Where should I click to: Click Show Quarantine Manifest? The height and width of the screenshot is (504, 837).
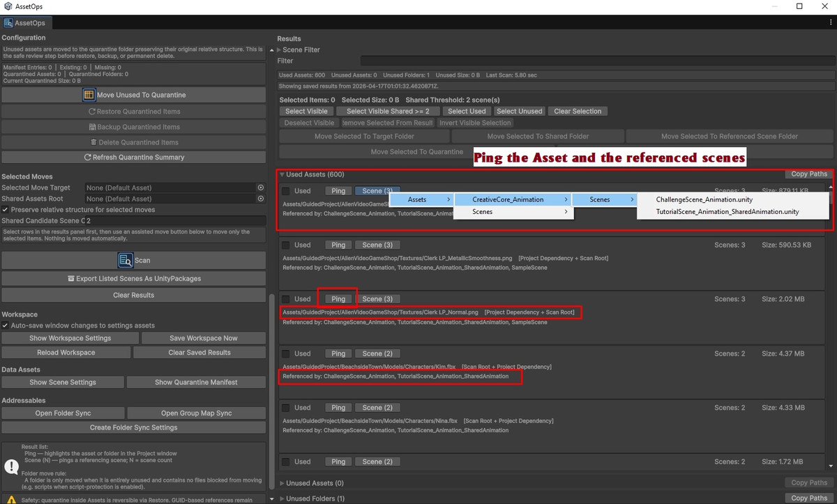[196, 382]
